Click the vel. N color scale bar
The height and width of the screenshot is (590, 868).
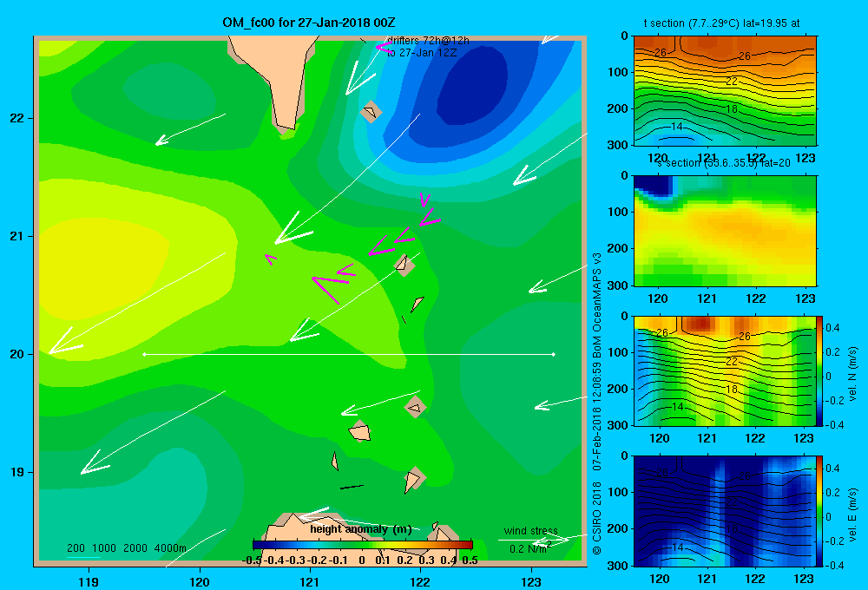coord(820,370)
